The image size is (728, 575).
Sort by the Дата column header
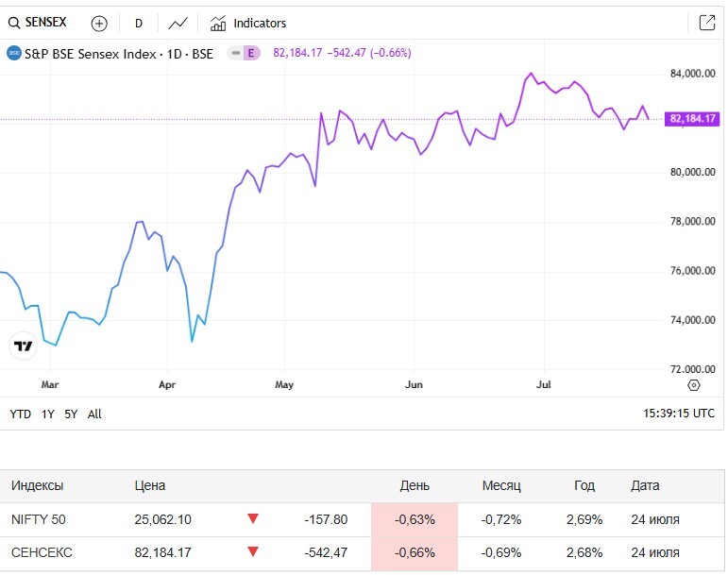[x=645, y=485]
